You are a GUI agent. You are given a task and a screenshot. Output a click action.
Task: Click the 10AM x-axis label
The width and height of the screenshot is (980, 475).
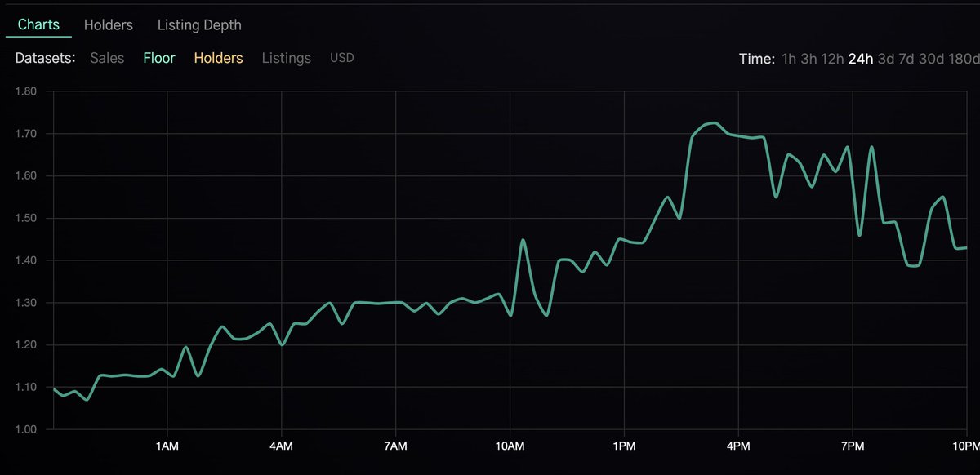(510, 446)
